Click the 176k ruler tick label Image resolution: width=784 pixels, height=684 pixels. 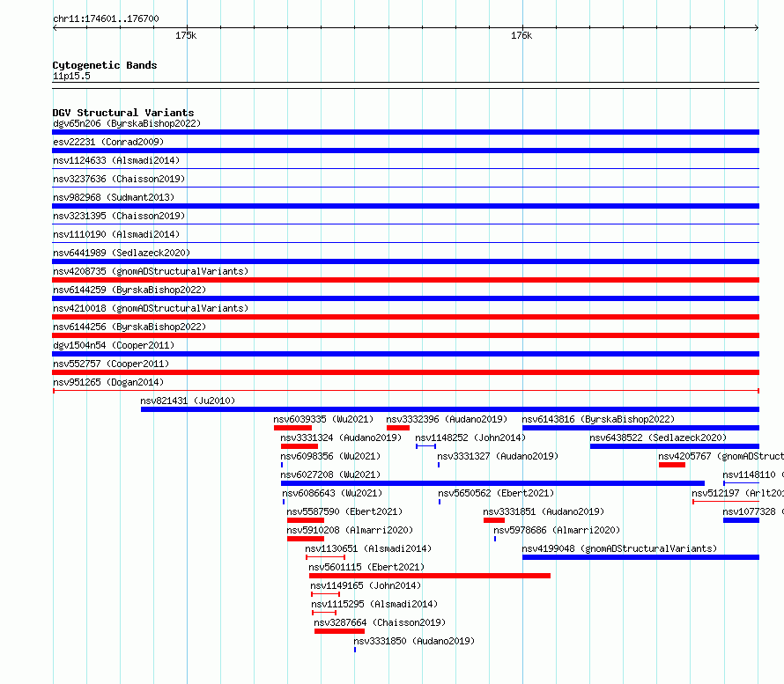coord(521,35)
